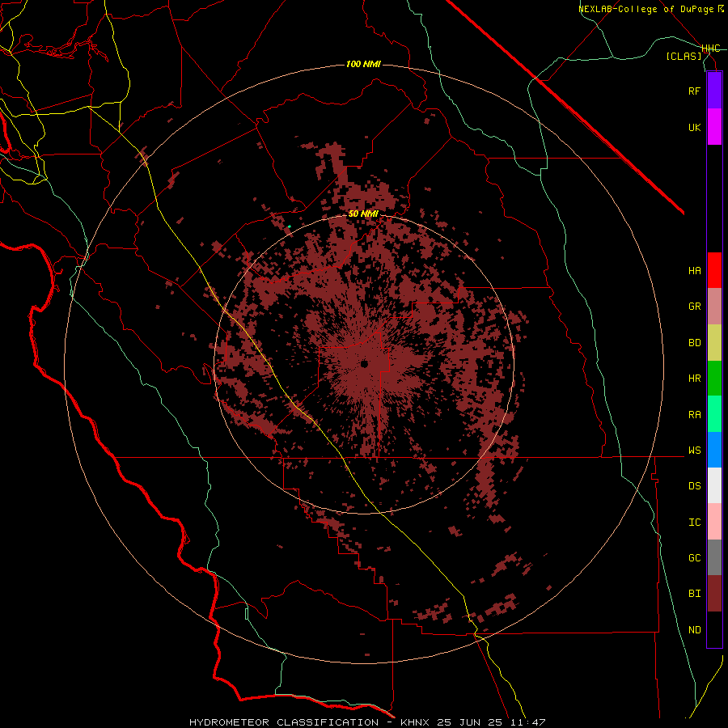Click the IC legend label

pyautogui.click(x=694, y=522)
